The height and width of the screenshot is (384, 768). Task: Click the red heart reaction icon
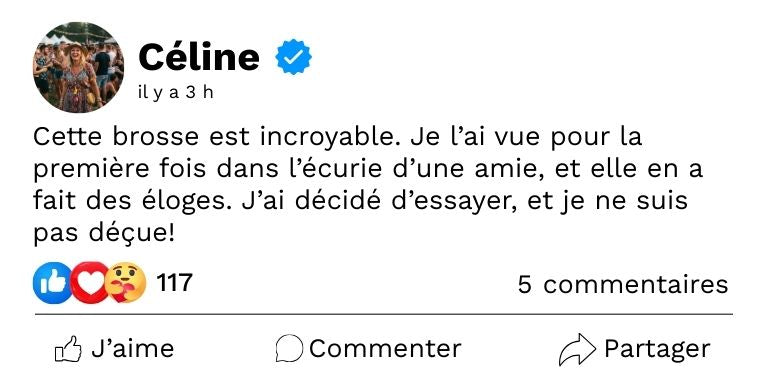pos(89,283)
